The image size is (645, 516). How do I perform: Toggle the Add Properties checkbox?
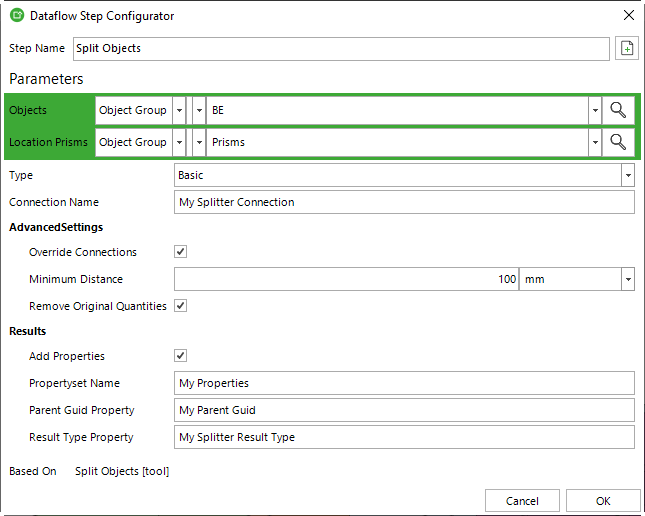coord(181,356)
